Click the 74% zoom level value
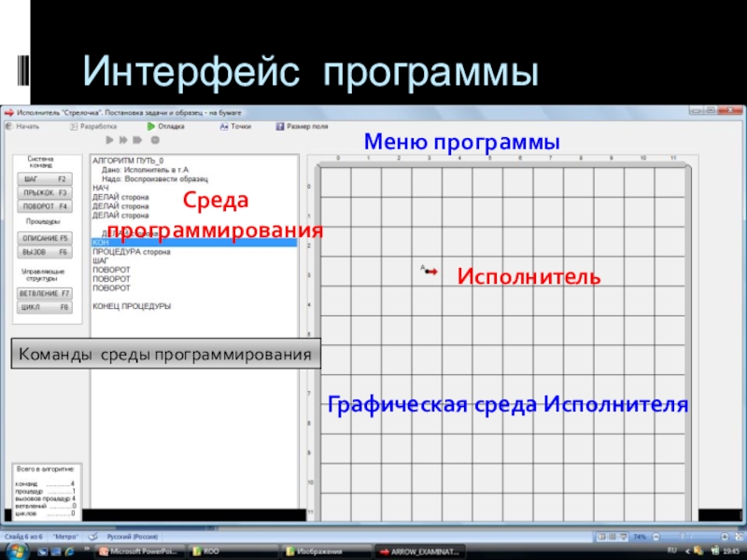747x560 pixels. pyautogui.click(x=640, y=537)
